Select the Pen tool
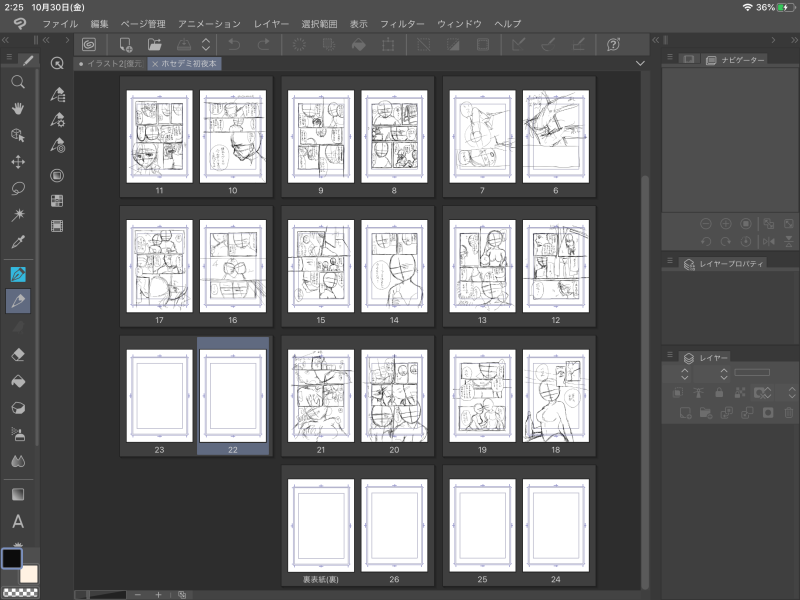Screen dimensions: 800x600 click(x=18, y=274)
